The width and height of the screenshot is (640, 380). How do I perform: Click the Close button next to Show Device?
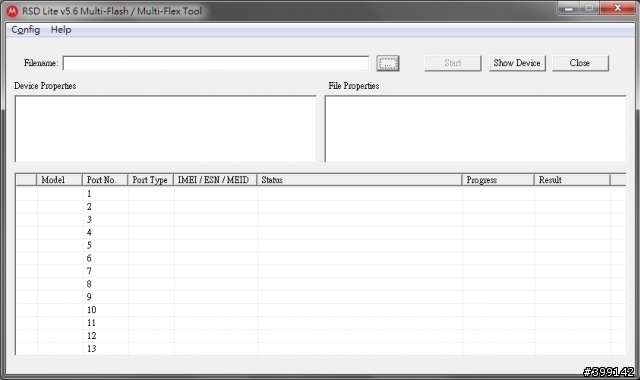580,63
